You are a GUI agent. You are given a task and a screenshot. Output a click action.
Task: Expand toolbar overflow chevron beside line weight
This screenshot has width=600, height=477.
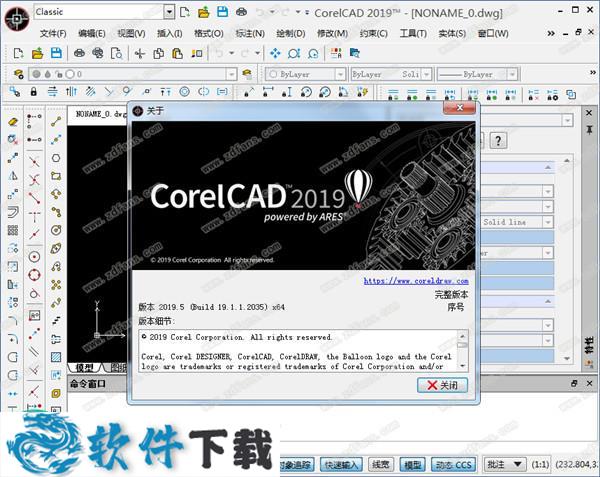(x=593, y=72)
